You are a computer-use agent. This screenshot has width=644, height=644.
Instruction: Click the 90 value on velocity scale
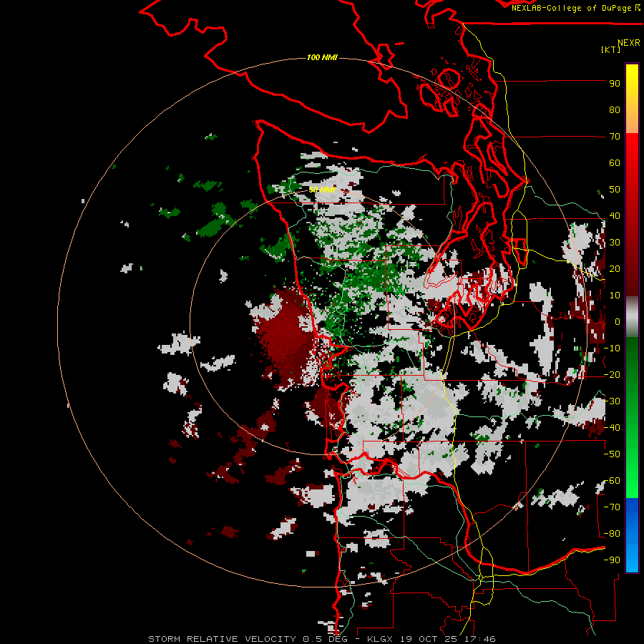615,83
